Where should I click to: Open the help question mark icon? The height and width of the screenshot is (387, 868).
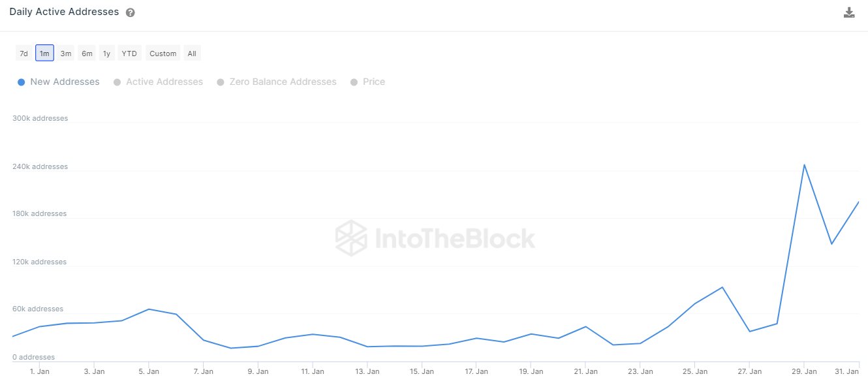[131, 12]
